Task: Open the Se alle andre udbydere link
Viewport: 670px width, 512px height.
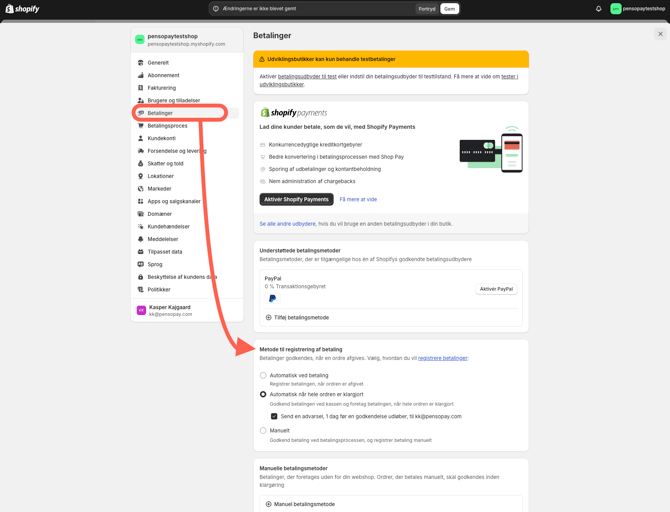Action: click(x=288, y=224)
